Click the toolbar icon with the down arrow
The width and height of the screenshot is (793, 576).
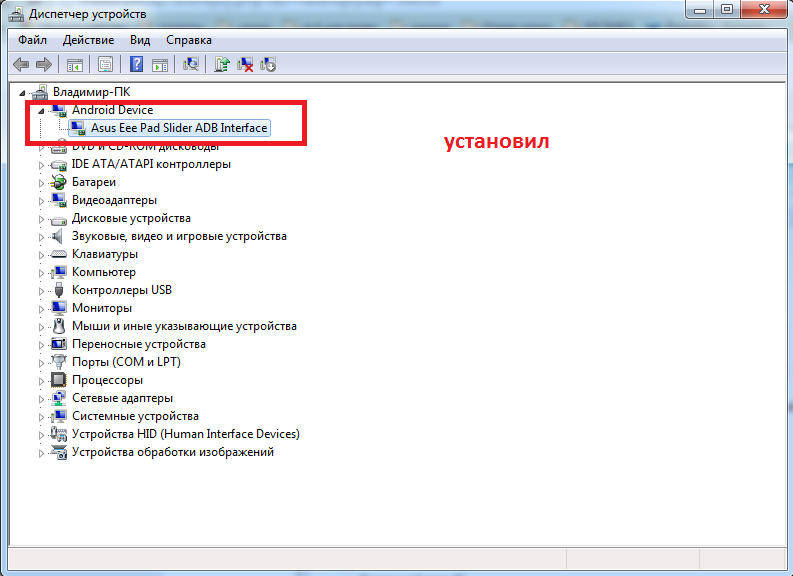[x=268, y=65]
